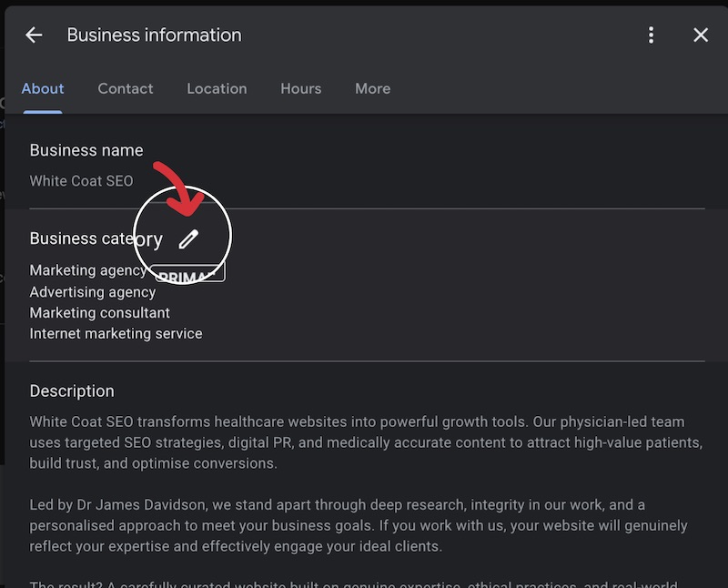The height and width of the screenshot is (588, 728).
Task: Select the Advertising agency category
Action: tap(93, 292)
